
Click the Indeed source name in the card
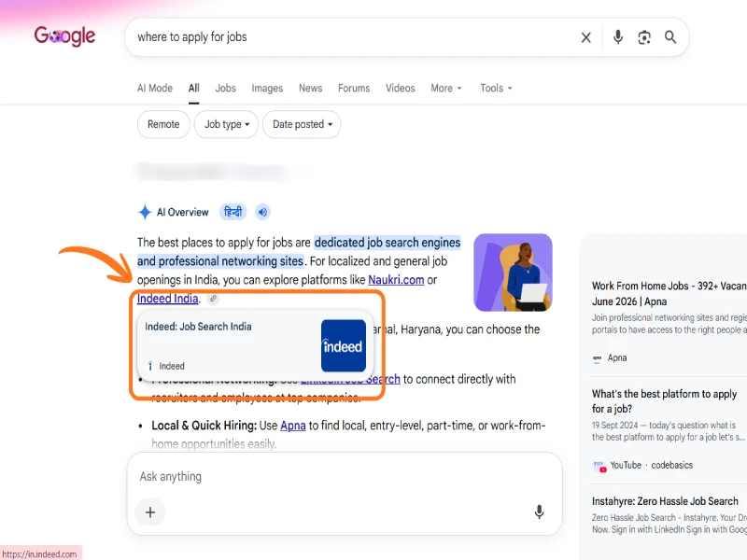pos(172,366)
